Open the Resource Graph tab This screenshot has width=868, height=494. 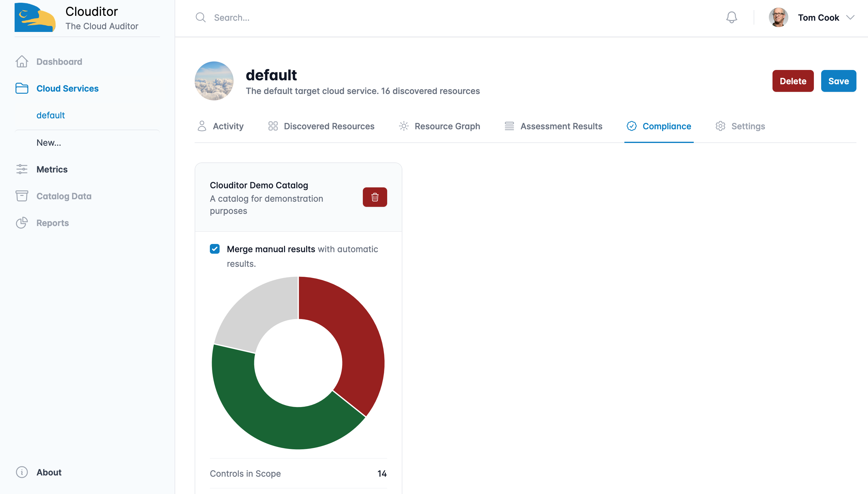click(439, 126)
